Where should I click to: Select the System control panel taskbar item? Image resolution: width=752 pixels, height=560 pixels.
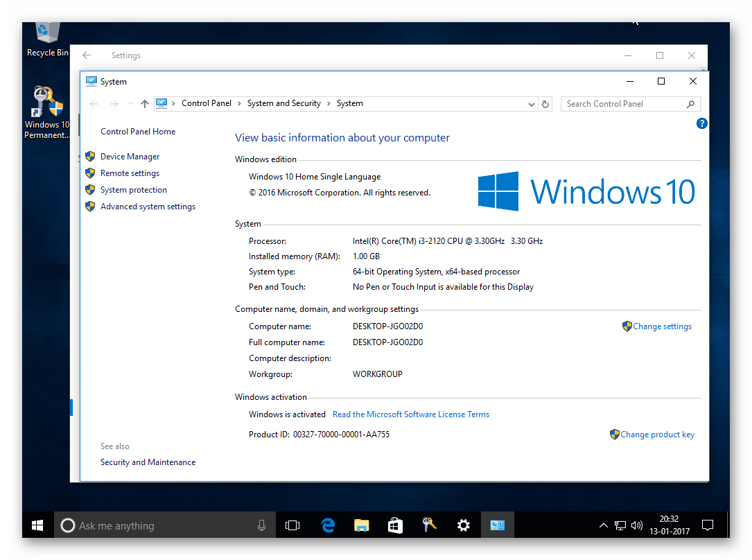pyautogui.click(x=498, y=525)
